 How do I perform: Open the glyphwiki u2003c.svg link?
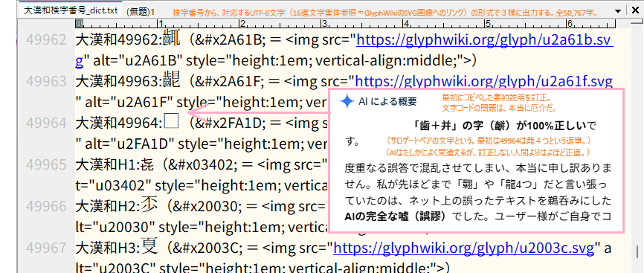[464, 248]
